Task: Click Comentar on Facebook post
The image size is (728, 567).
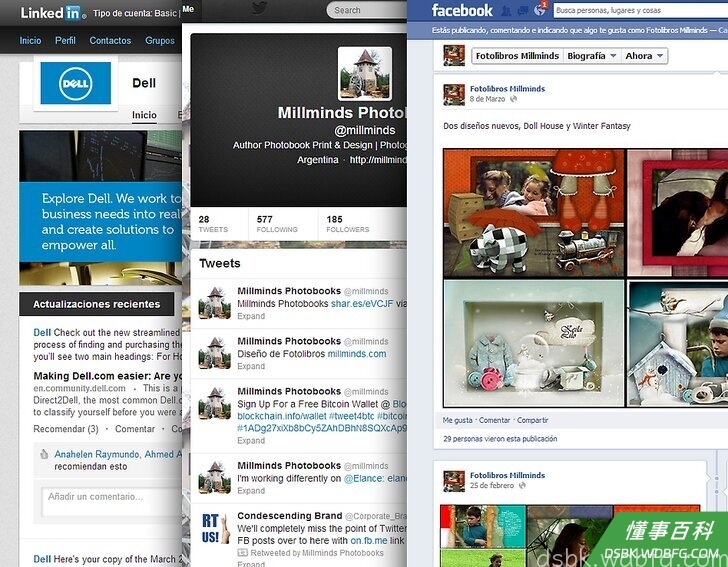Action: (x=494, y=420)
